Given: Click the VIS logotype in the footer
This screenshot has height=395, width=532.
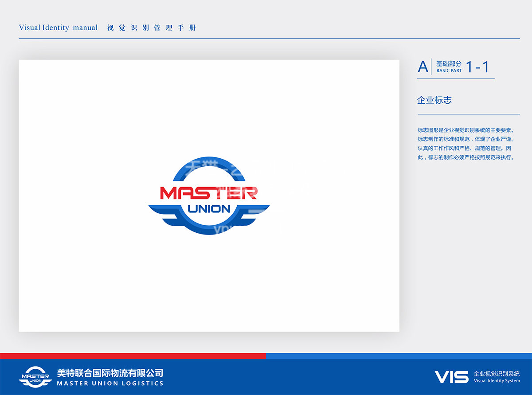Looking at the screenshot, I should coord(451,377).
